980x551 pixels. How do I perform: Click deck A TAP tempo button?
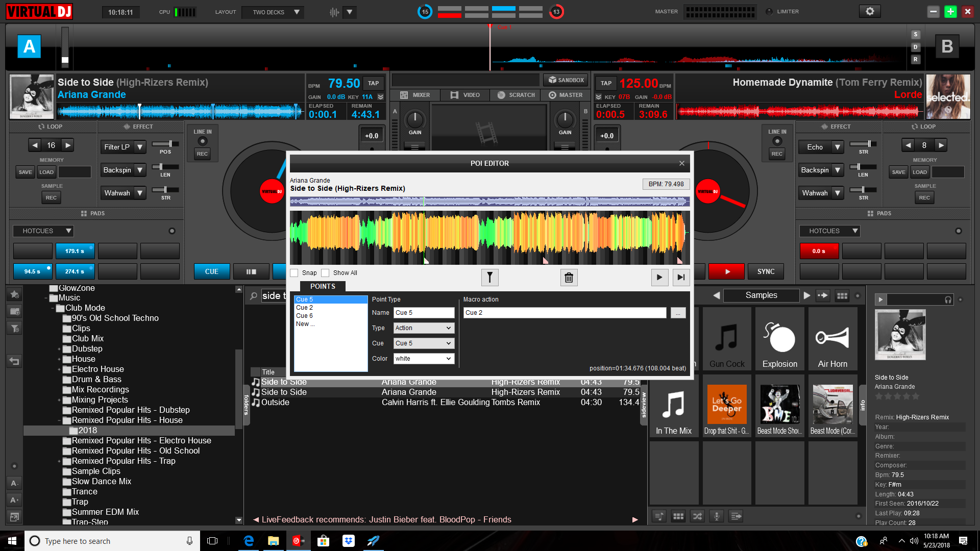pyautogui.click(x=374, y=83)
